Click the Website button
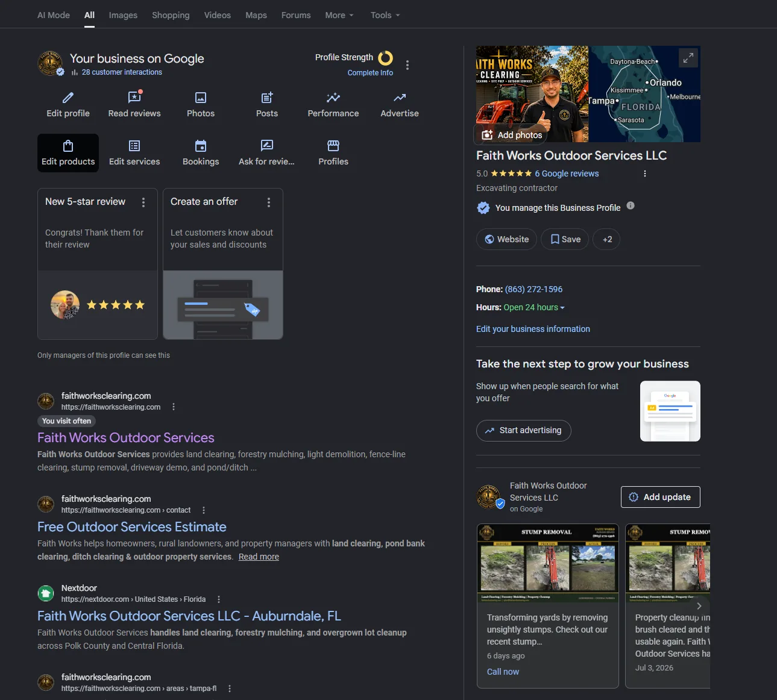The width and height of the screenshot is (777, 700). tap(507, 239)
